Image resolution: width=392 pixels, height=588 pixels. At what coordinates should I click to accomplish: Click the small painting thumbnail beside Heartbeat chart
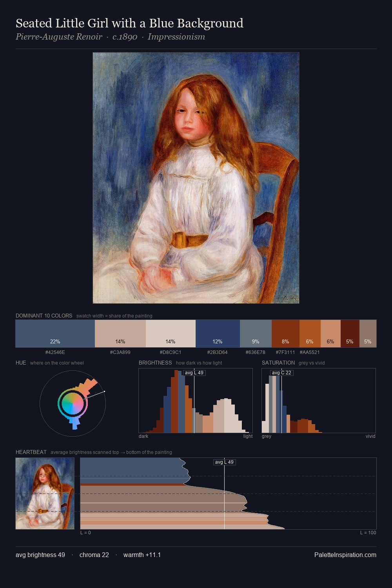click(45, 494)
